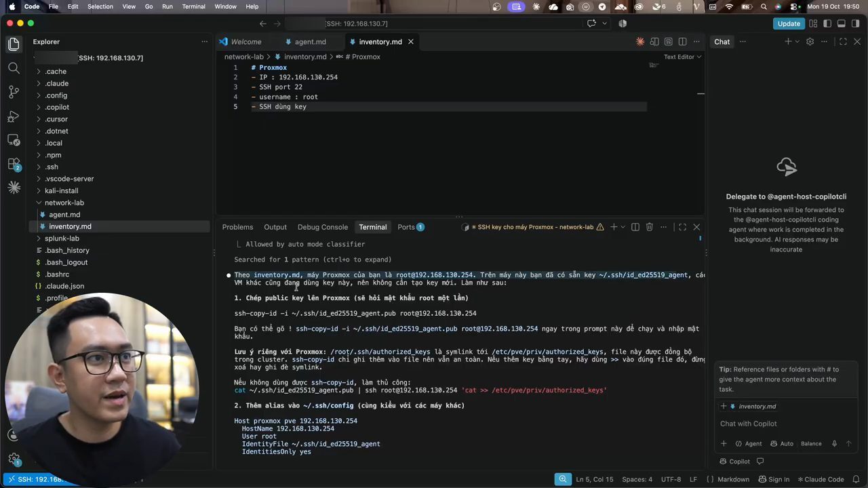Open the Remote Explorer view

click(x=14, y=140)
